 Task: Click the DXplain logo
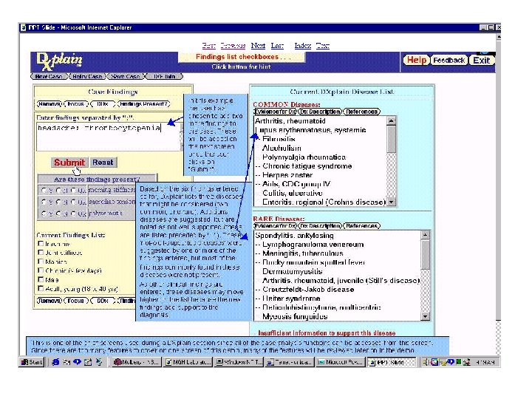[58, 61]
